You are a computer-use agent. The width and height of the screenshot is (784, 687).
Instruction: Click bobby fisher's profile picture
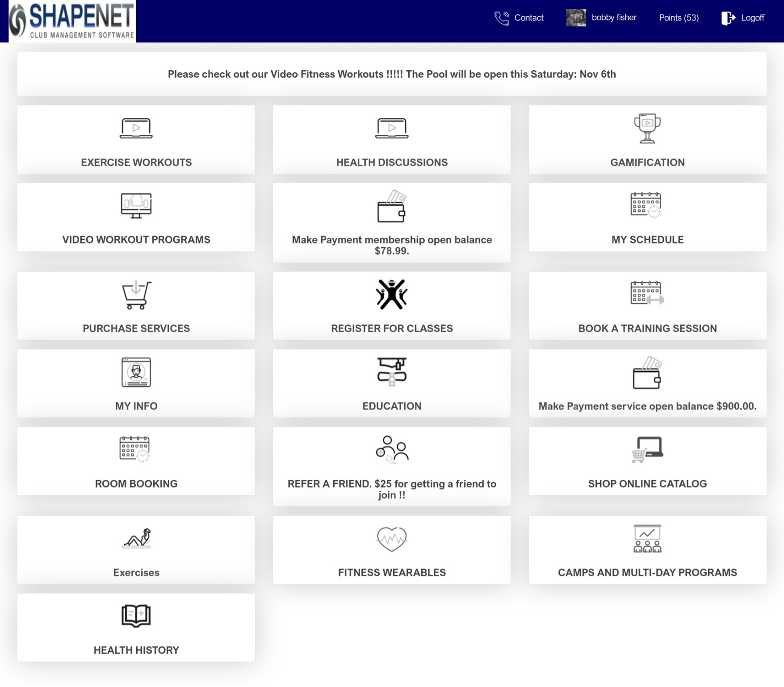click(x=575, y=17)
